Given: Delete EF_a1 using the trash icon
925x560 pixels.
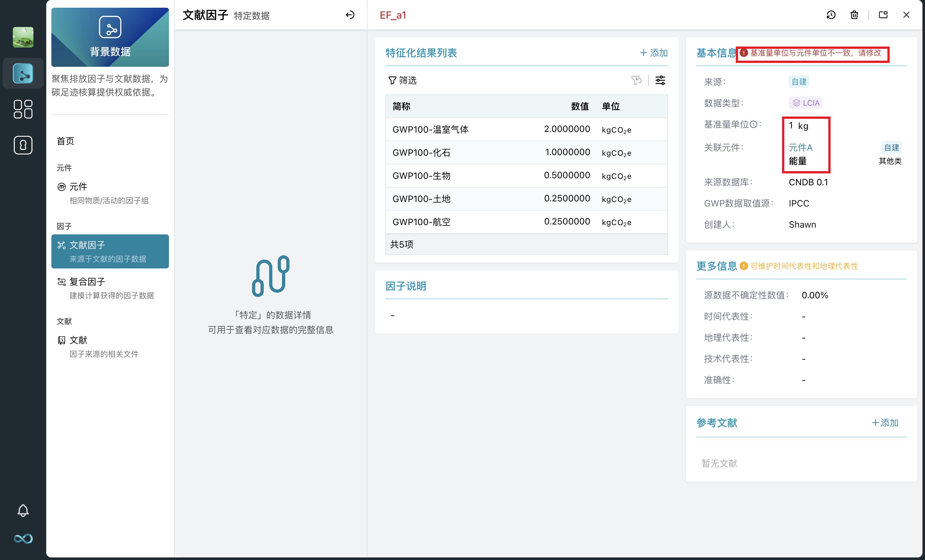Looking at the screenshot, I should (x=854, y=15).
